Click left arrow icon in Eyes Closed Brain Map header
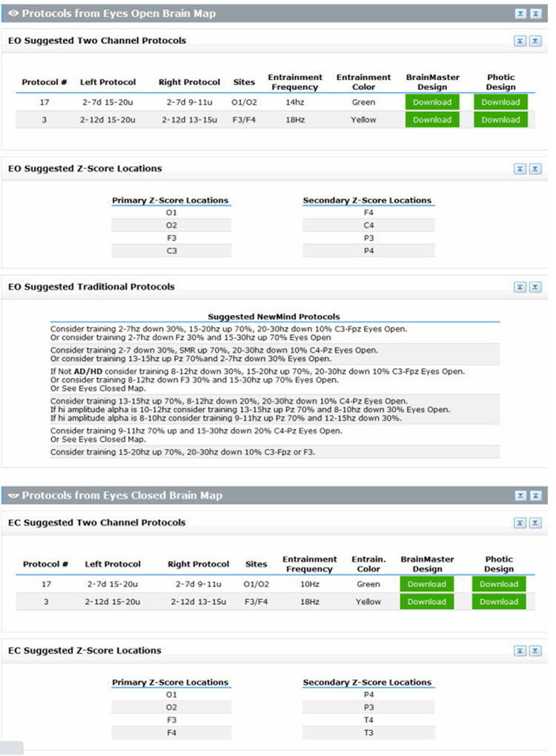The width and height of the screenshot is (556, 756). 520,496
